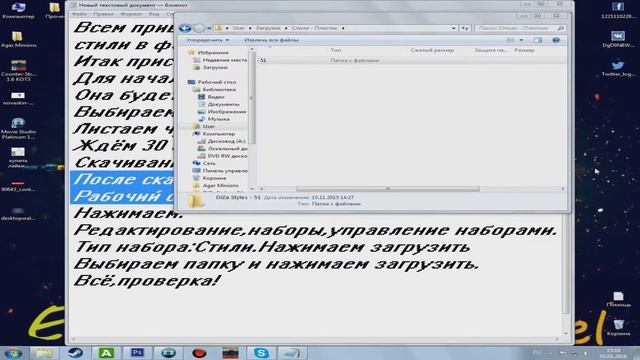Open Windows Start button
Screen dimensions: 640x360
(13, 353)
